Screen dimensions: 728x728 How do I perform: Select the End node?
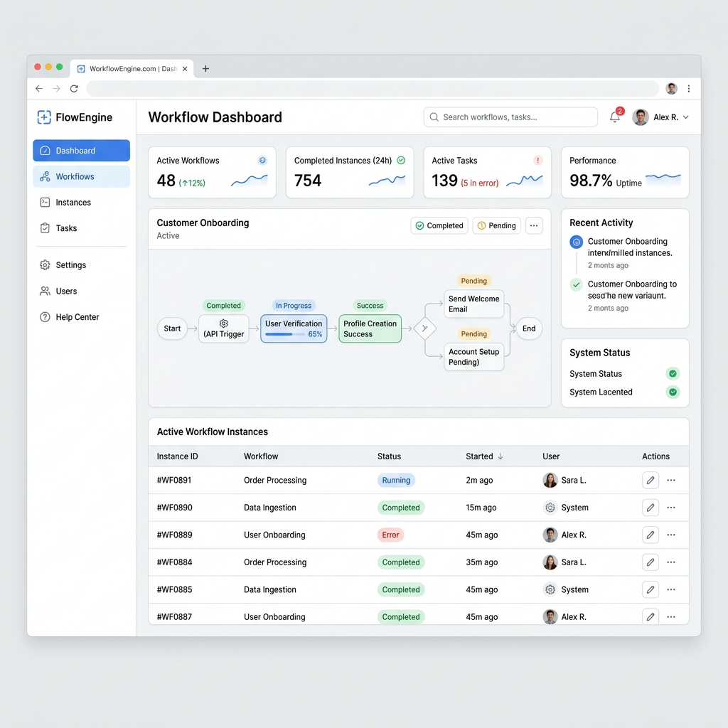[x=529, y=328]
